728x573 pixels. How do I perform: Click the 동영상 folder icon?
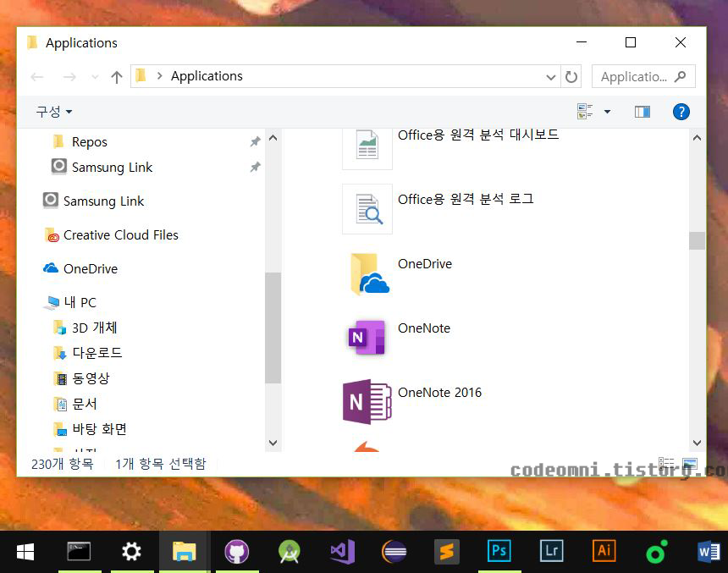click(60, 378)
